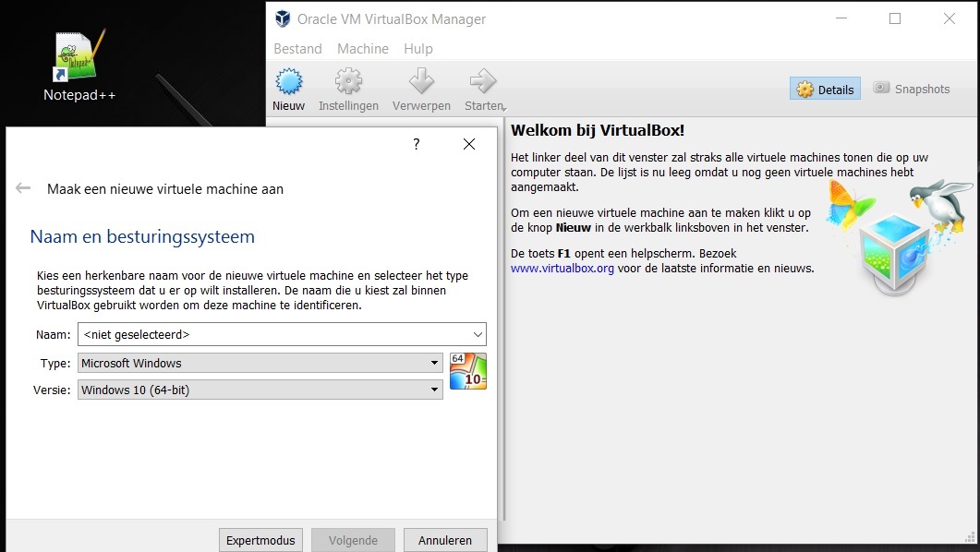Open Notepad++ desktop shortcut
The width and height of the screenshot is (980, 552).
coord(79,66)
